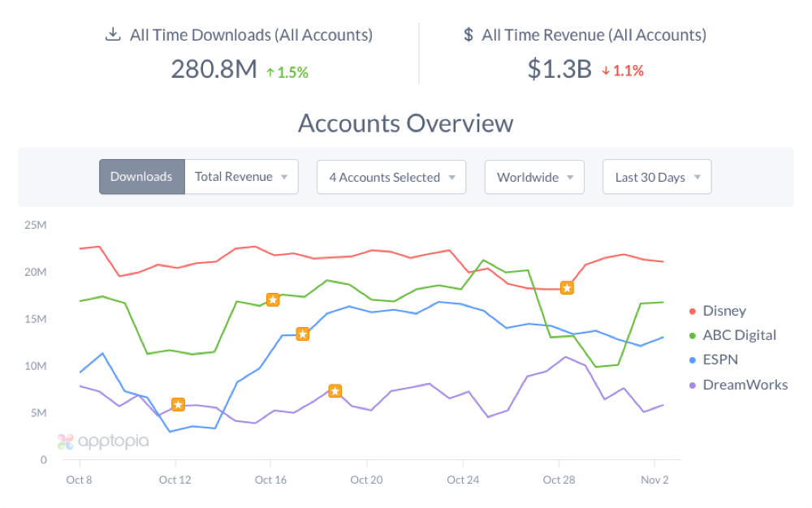Click the Accounts Overview heading
The image size is (812, 508).
(x=406, y=123)
